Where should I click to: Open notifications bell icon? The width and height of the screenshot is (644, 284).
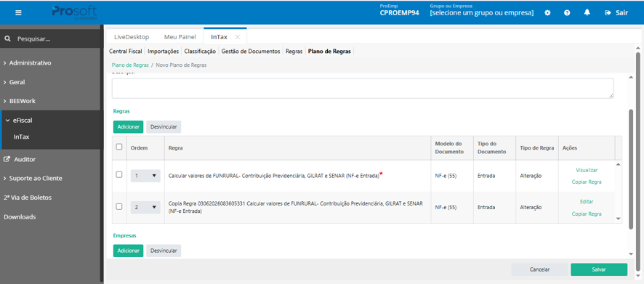(587, 13)
